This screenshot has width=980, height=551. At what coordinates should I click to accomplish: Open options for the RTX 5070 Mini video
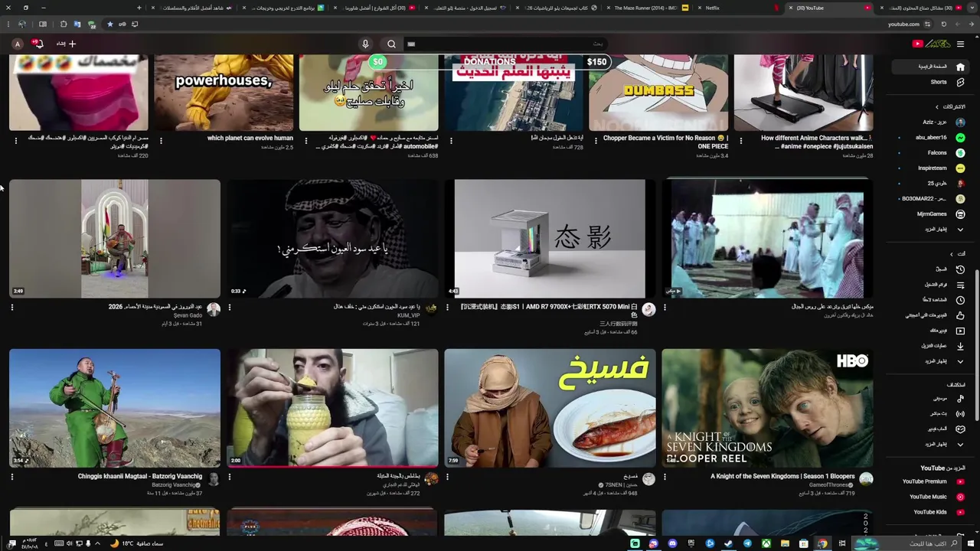tap(448, 308)
